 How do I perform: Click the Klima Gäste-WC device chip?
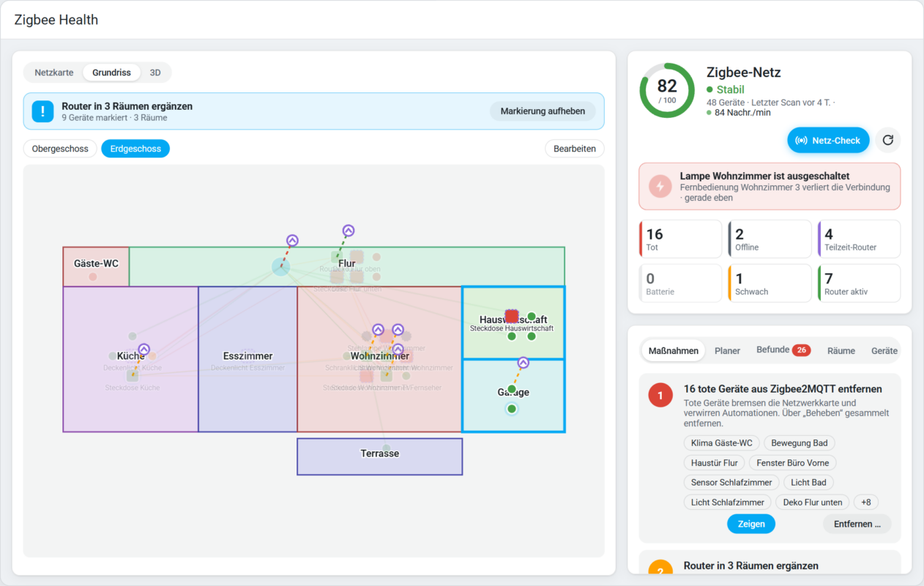coord(721,443)
